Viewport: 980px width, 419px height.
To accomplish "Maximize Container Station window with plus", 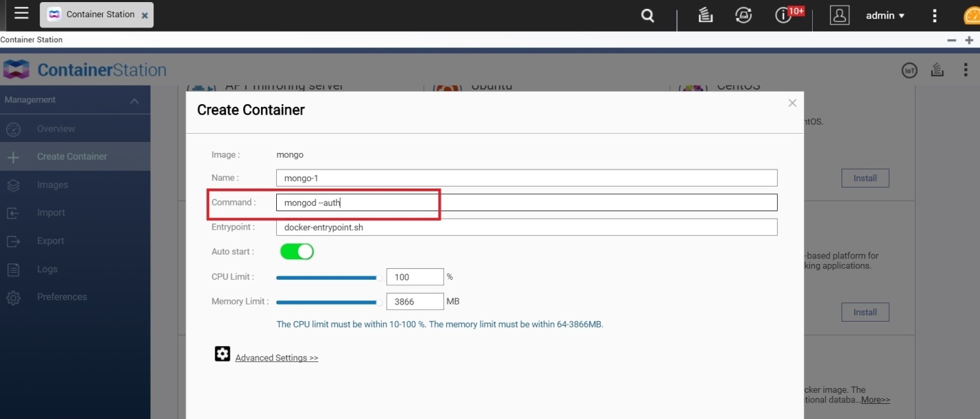I will click(969, 40).
